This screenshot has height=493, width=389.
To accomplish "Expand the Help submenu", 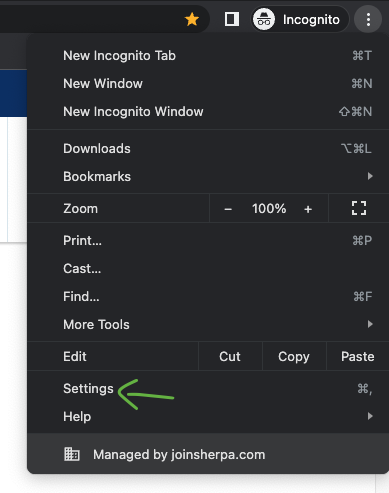I will pyautogui.click(x=208, y=417).
